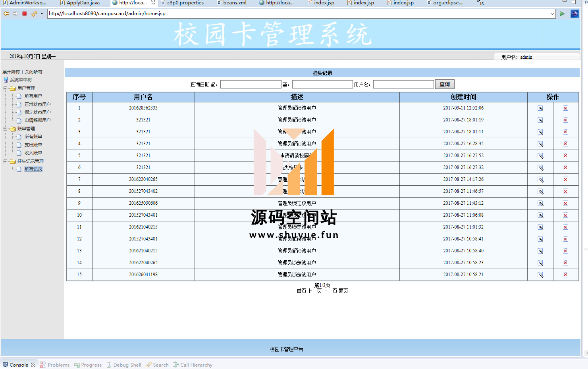Open the detail icon for row 9

tap(540, 204)
